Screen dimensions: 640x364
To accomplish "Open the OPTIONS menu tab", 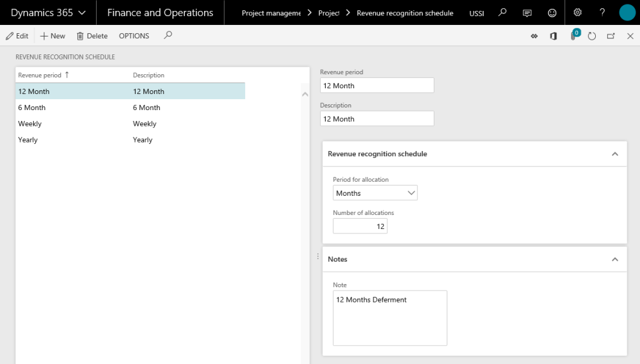I will (x=134, y=36).
